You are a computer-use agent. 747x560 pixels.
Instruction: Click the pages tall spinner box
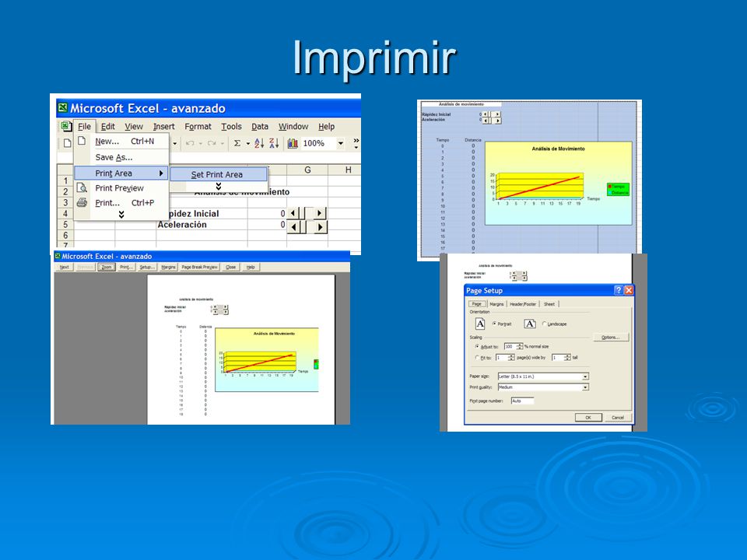pos(561,357)
